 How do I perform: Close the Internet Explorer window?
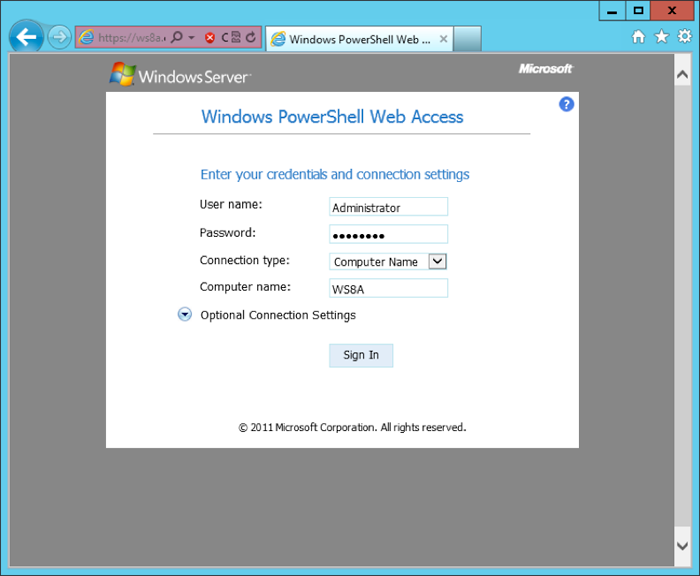(672, 11)
